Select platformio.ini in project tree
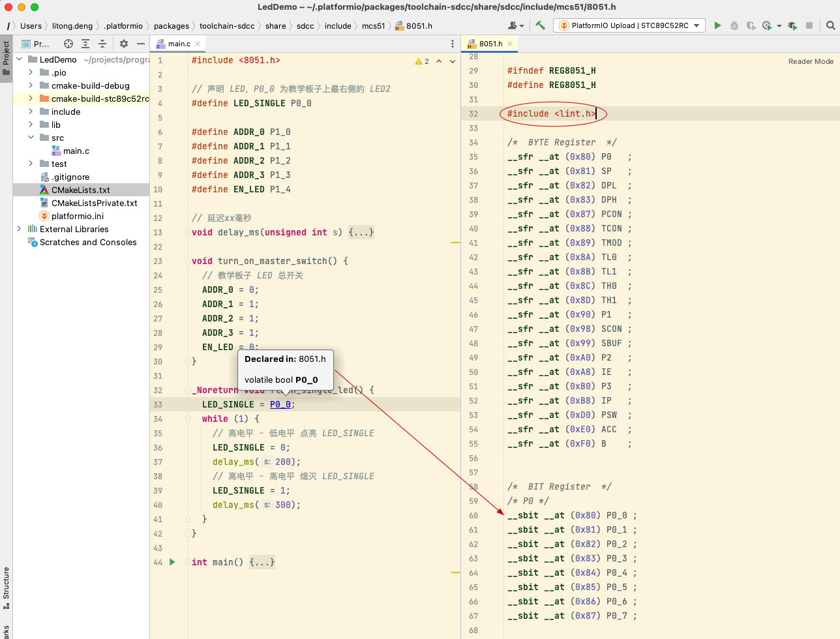840x639 pixels. click(77, 216)
